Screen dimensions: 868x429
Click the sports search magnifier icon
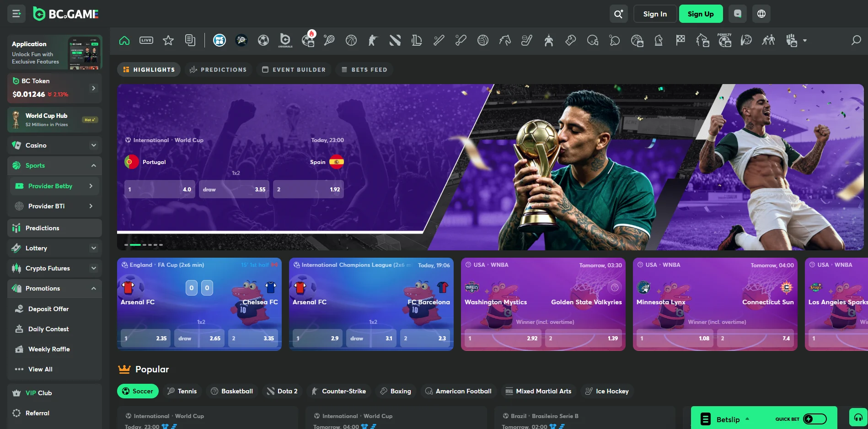[x=856, y=40]
